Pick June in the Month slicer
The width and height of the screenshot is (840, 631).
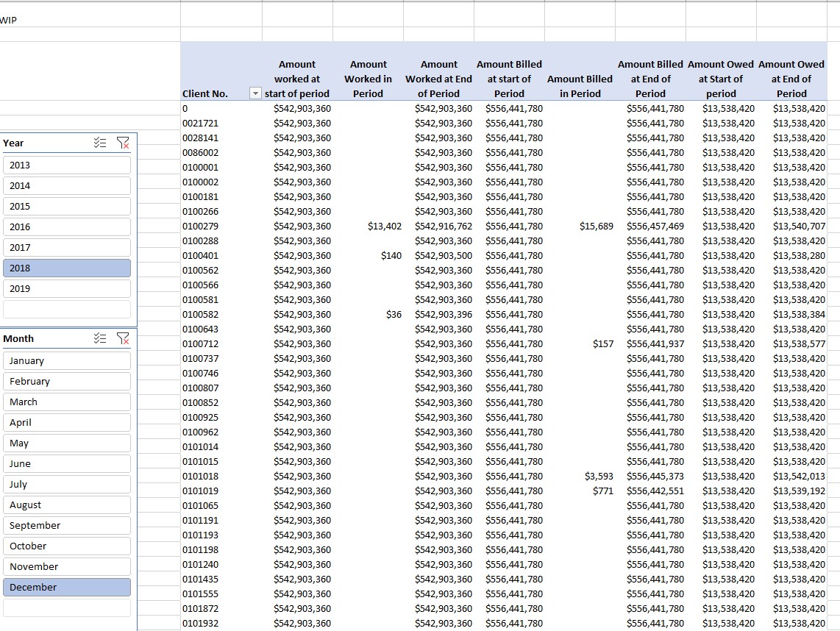tap(67, 463)
